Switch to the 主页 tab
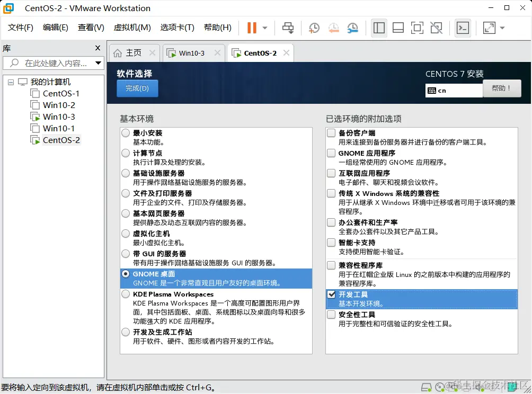The image size is (532, 394). (134, 53)
